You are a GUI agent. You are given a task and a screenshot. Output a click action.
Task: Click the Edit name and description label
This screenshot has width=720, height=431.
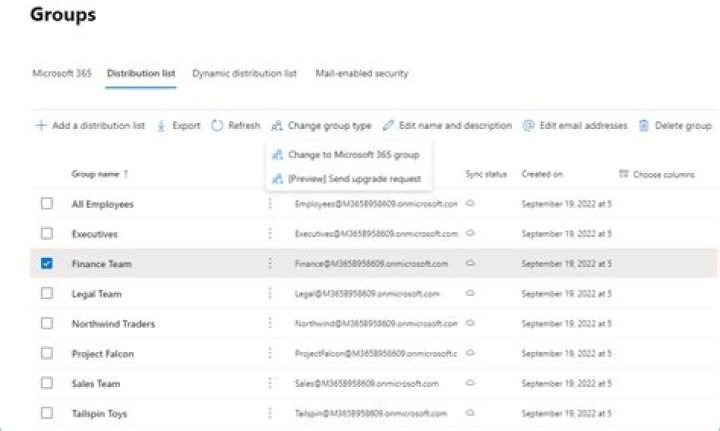[456, 125]
